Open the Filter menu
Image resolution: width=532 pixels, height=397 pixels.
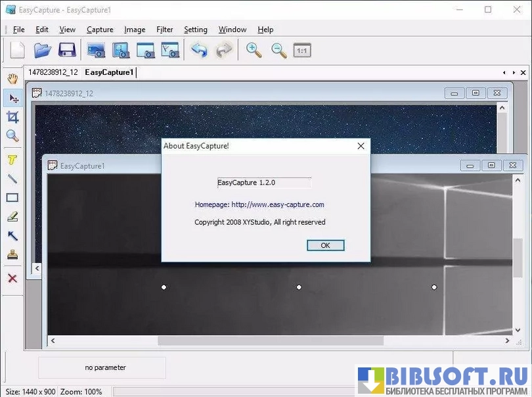165,30
